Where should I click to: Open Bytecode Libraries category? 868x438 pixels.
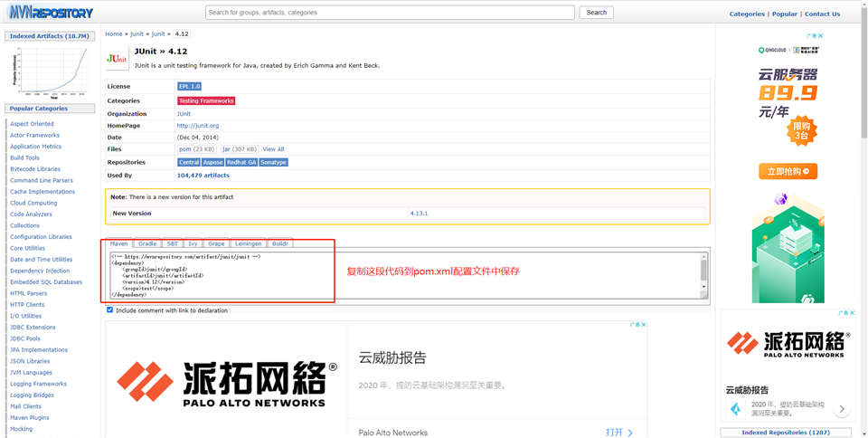[x=35, y=169]
